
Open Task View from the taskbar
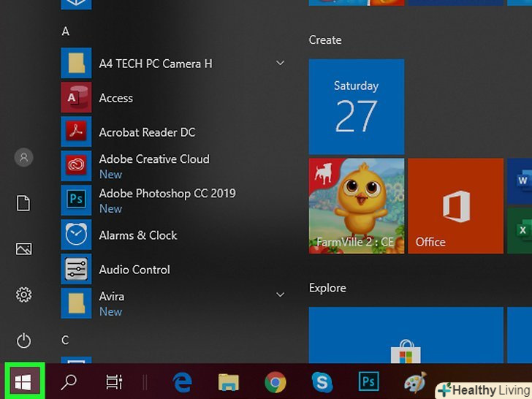point(113,381)
